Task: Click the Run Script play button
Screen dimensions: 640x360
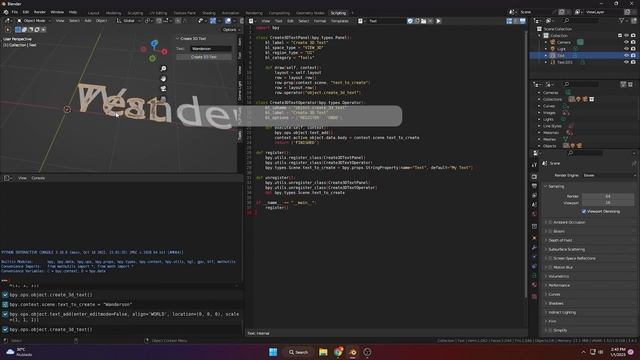Action: 438,21
